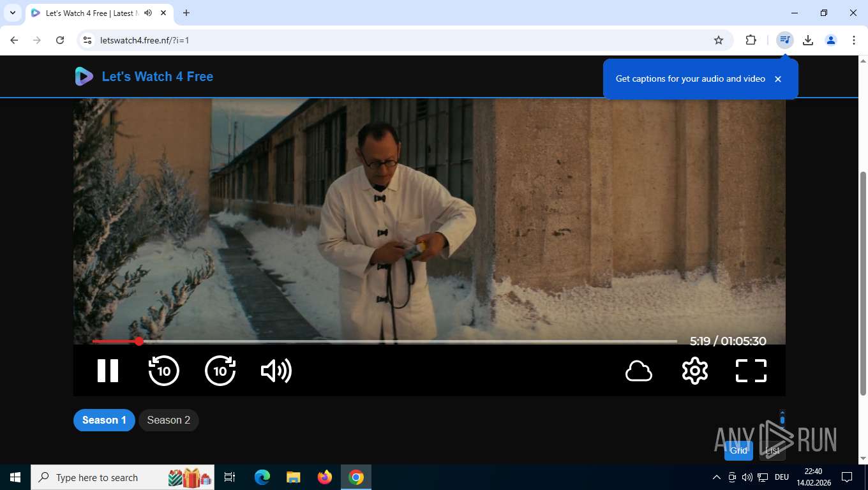Select the Season 1 tab
Viewport: 868px width, 490px height.
[104, 420]
